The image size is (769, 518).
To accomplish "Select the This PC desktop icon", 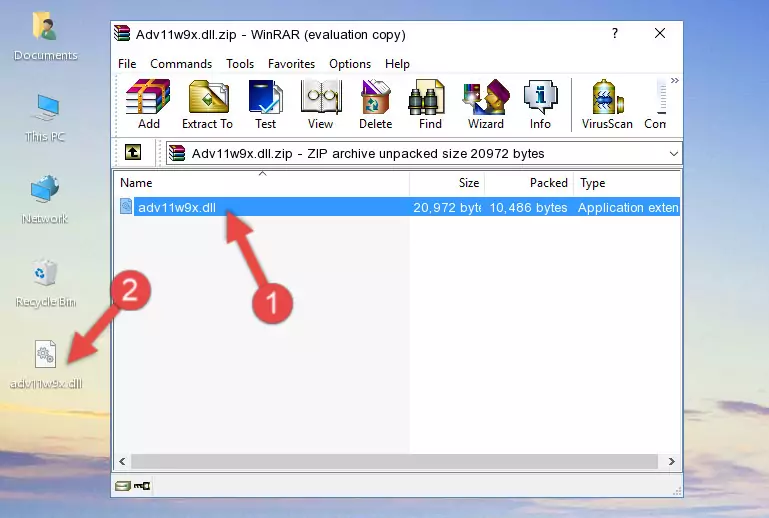I will click(x=45, y=118).
